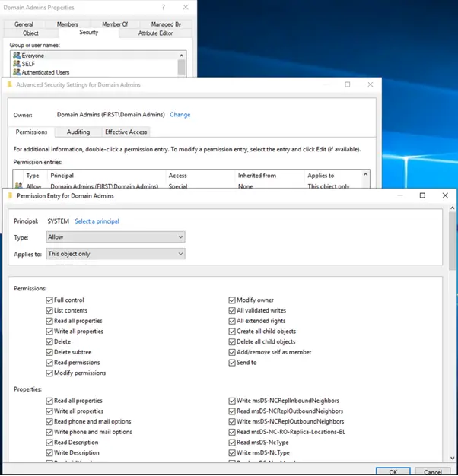The width and height of the screenshot is (458, 476).
Task: Click the Applies to column header
Action: [x=333, y=176]
